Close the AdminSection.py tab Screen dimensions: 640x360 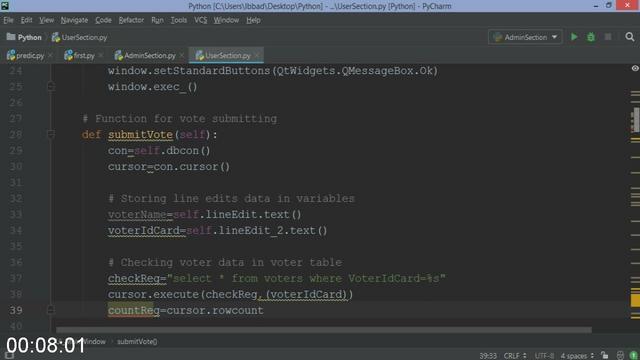pos(182,56)
